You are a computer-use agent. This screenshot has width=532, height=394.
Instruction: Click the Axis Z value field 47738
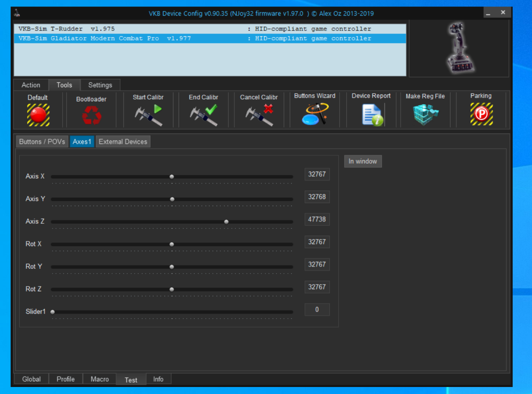click(x=317, y=219)
